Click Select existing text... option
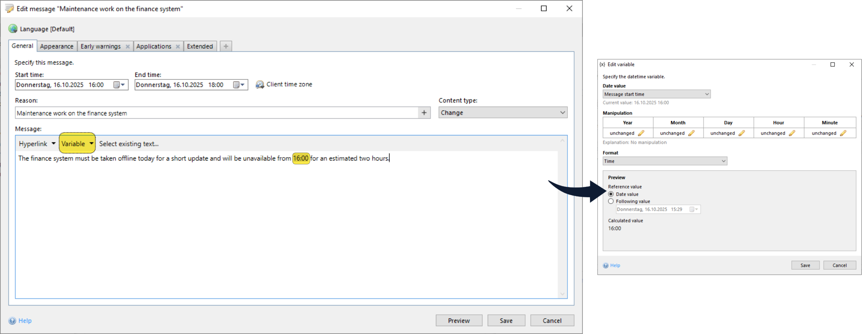The height and width of the screenshot is (334, 868). tap(129, 144)
